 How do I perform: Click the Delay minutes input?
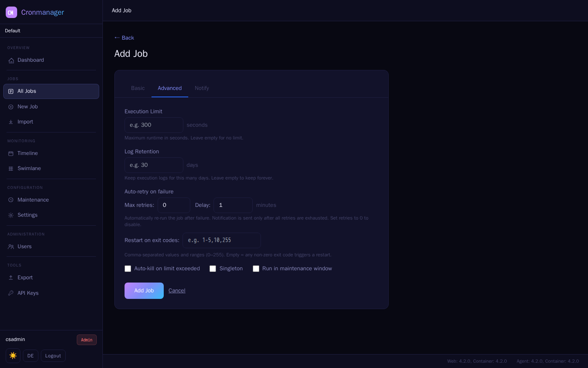[x=233, y=205]
